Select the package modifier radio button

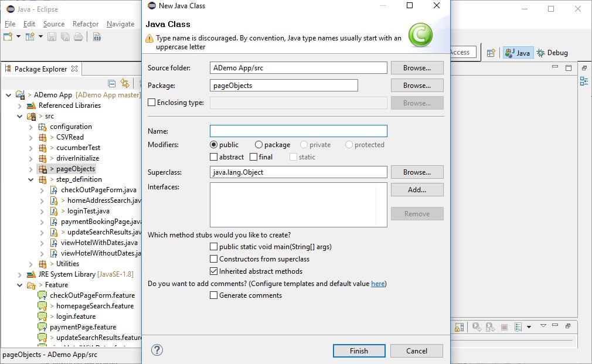click(x=258, y=145)
